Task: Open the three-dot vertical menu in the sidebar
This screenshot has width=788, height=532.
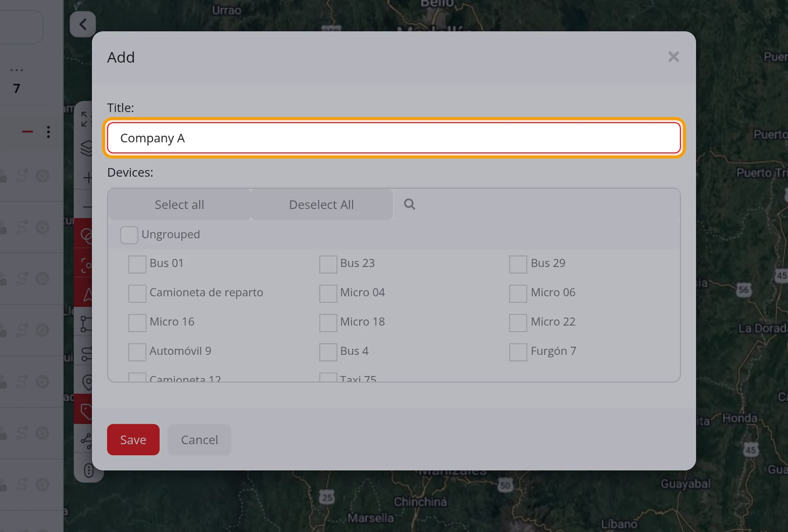Action: click(x=48, y=132)
